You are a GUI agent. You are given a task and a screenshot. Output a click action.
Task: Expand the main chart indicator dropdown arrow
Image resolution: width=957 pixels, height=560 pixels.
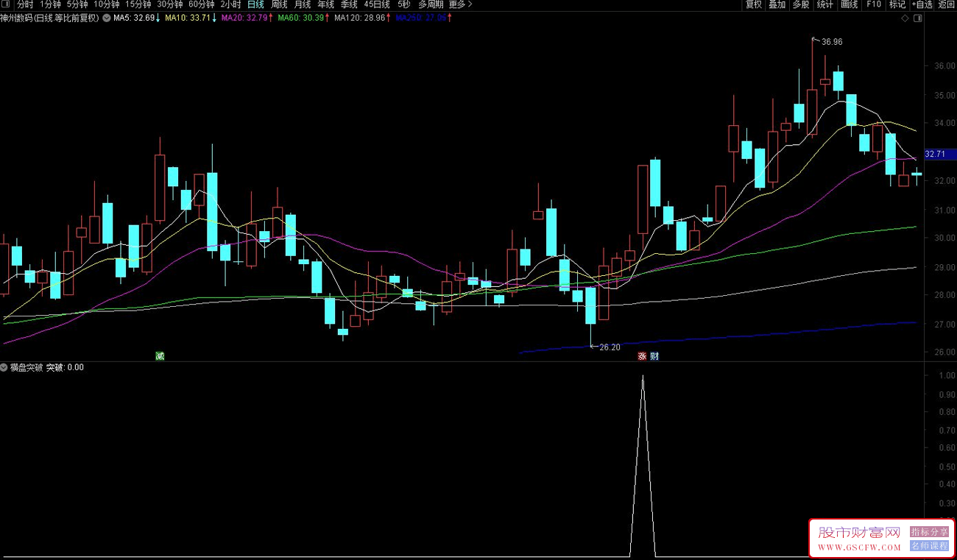tap(107, 18)
